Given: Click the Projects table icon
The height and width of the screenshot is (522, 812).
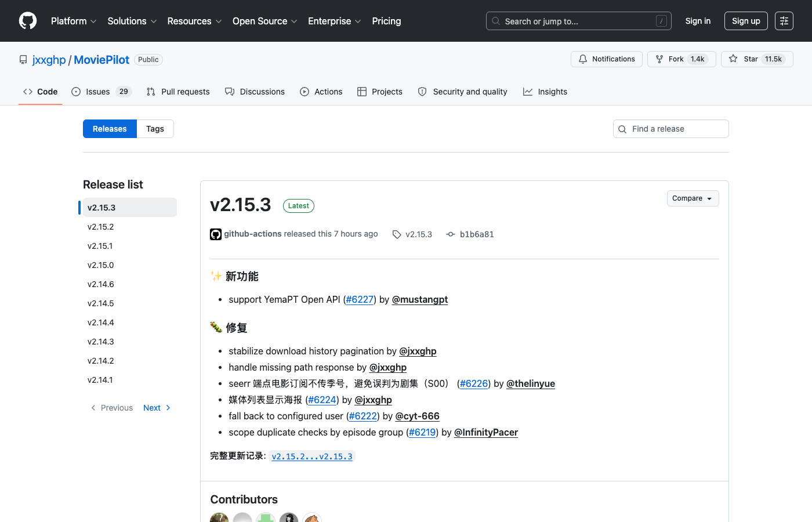Looking at the screenshot, I should click(362, 92).
